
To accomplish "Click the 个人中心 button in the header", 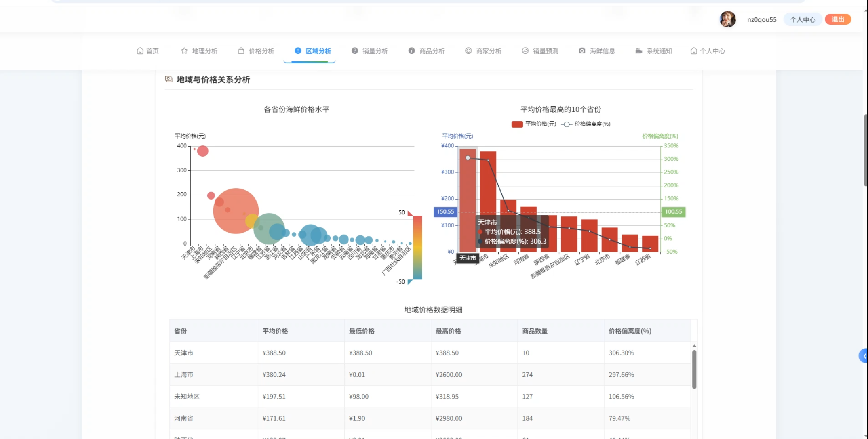I will pos(803,19).
